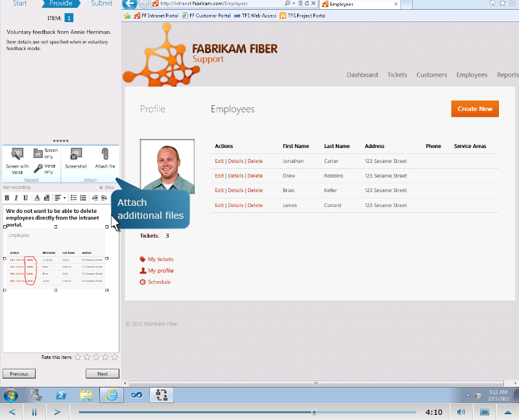Screen dimensions: 519x420
Task: Delete employee Jonathan Carter
Action: tap(255, 161)
